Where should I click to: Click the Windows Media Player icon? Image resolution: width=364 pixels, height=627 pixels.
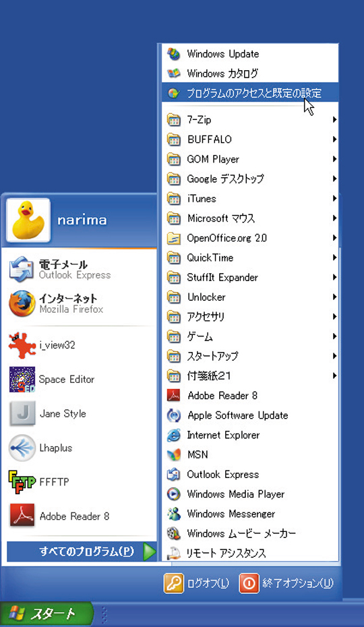[x=174, y=494]
